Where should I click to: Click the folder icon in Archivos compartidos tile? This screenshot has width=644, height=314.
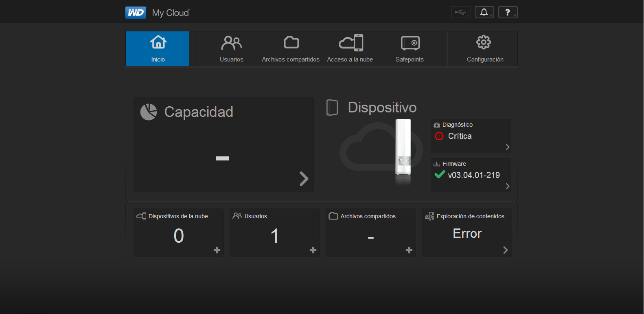[x=333, y=216]
